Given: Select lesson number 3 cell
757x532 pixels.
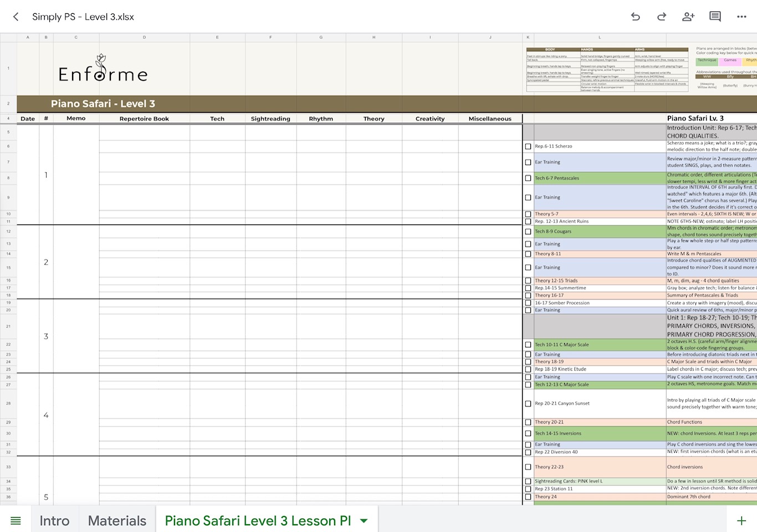Looking at the screenshot, I should coord(46,336).
